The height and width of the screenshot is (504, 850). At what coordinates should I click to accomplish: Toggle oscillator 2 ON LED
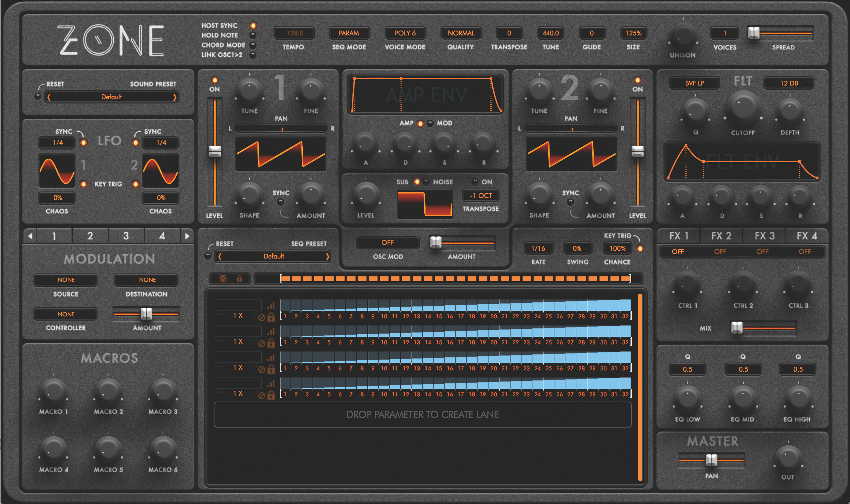click(637, 80)
